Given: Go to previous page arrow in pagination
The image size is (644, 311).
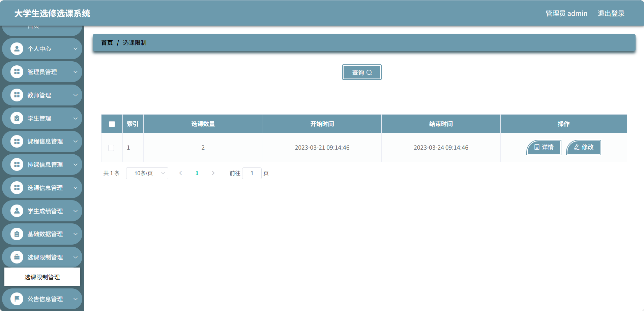Looking at the screenshot, I should (x=181, y=173).
